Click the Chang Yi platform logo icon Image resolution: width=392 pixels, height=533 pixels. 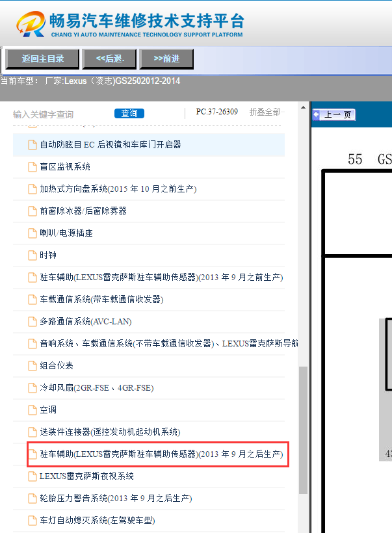click(31, 24)
